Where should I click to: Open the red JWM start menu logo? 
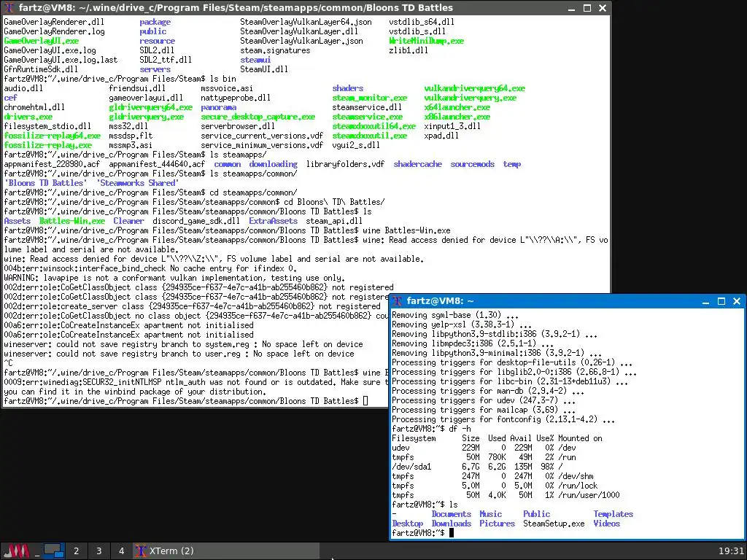(17, 551)
